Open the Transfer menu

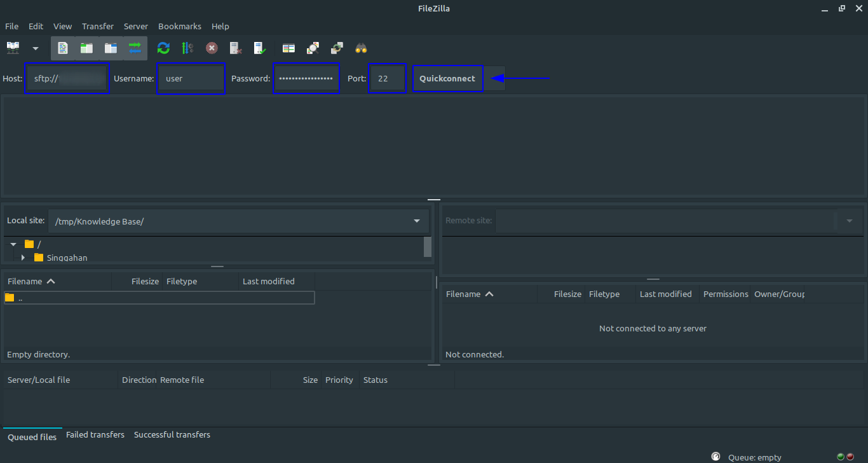coord(98,26)
